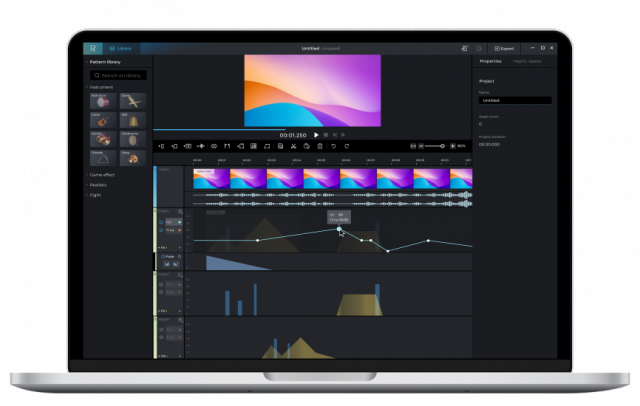Click the waveform icon in the timeline toolbar
640x406 pixels.
tap(200, 146)
